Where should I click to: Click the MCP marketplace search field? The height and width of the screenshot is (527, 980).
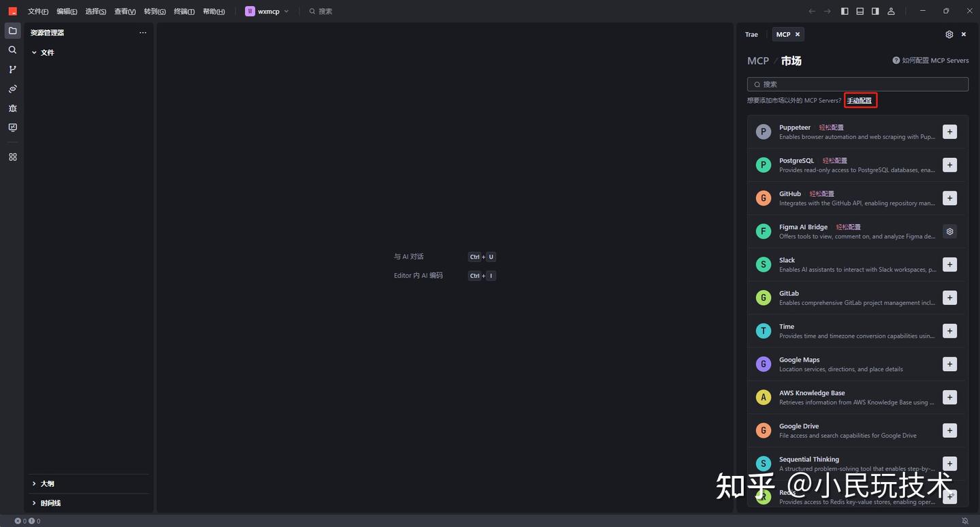click(857, 84)
